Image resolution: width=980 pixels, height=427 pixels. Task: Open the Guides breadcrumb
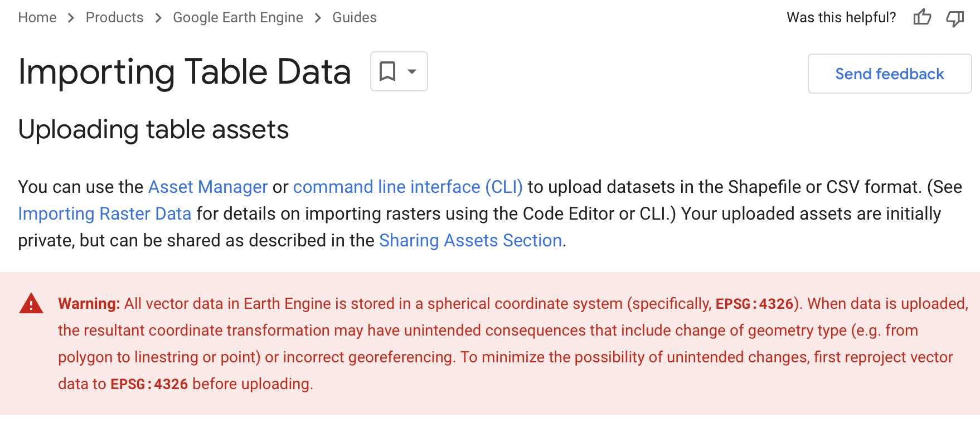[355, 18]
